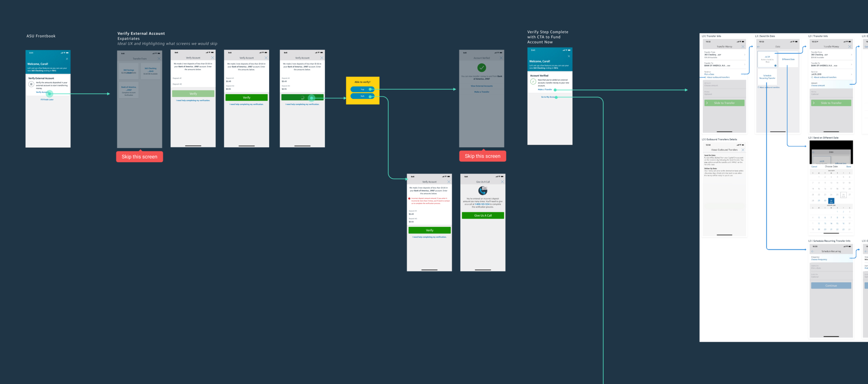The height and width of the screenshot is (384, 868).
Task: Select Schedule Recurring Transfer option tile
Action: [767, 77]
